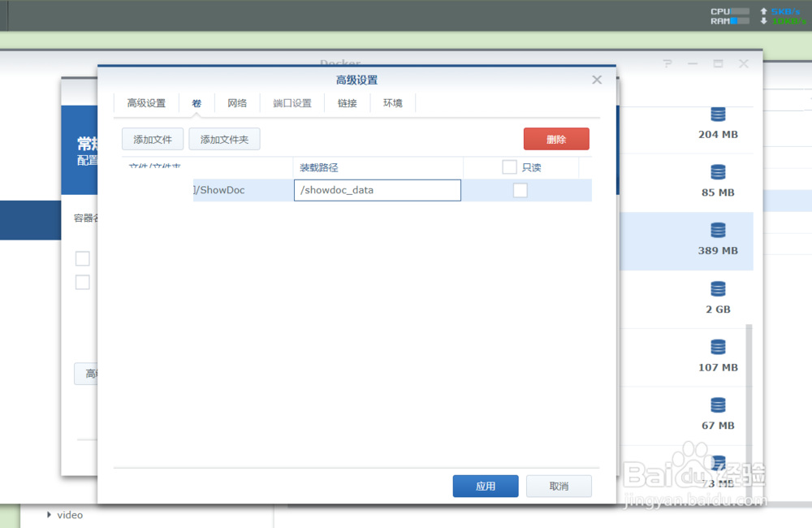Select the 卷 tab
Viewport: 812px width, 528px height.
[x=197, y=103]
